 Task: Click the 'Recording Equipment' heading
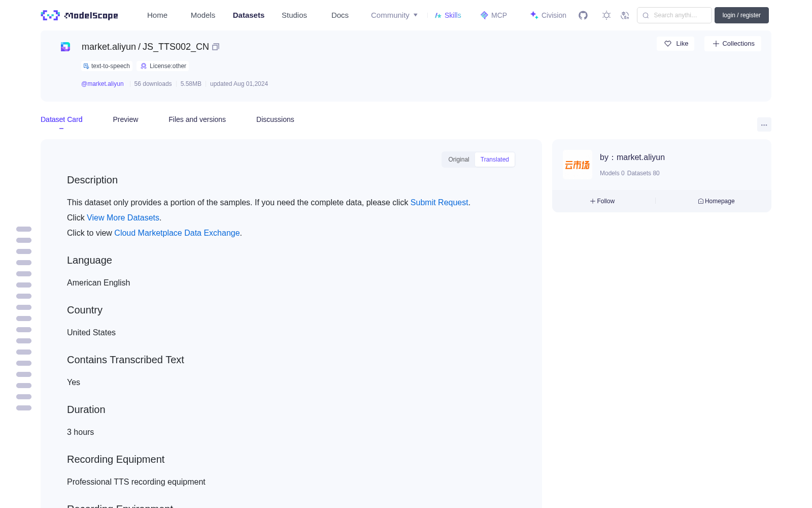pyautogui.click(x=116, y=459)
